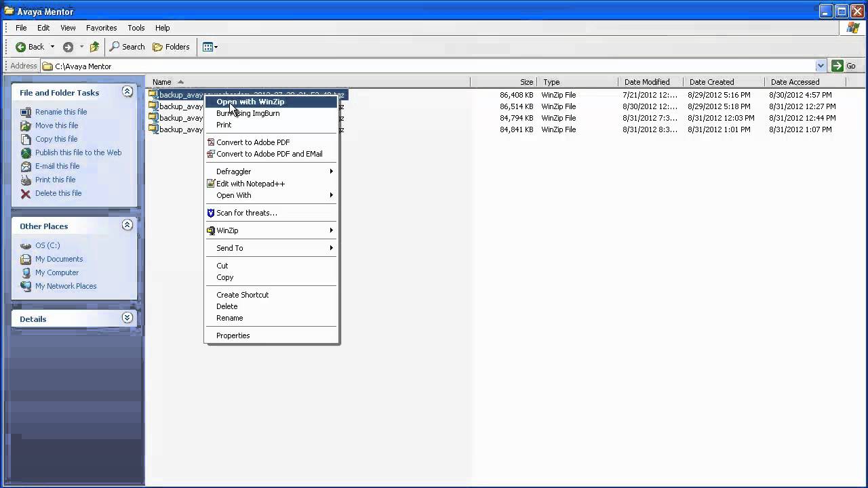Sort by Date Accessed column header
The width and height of the screenshot is (868, 488).
pyautogui.click(x=807, y=82)
